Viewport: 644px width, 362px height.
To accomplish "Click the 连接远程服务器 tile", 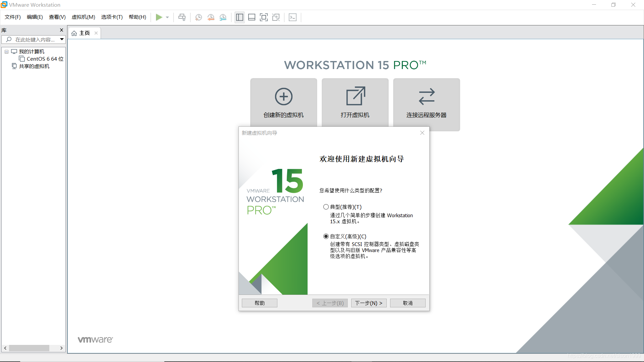I will click(427, 105).
